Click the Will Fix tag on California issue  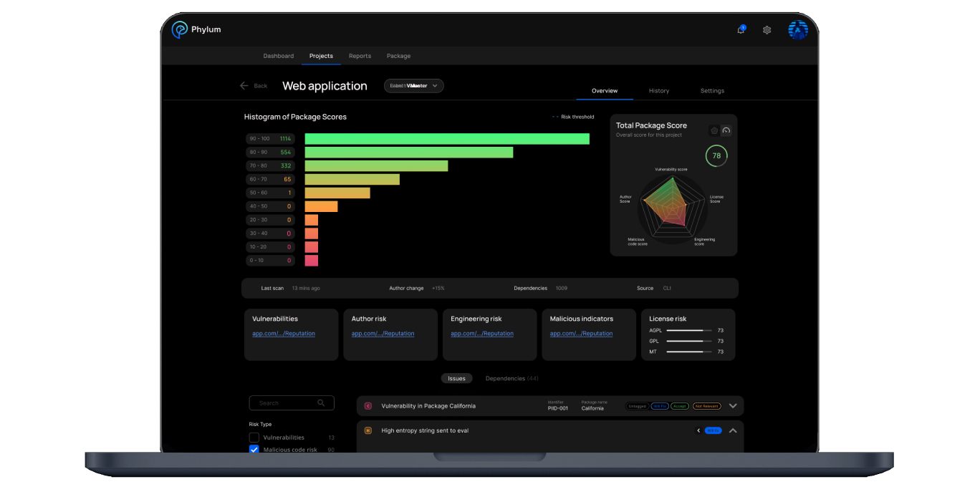point(660,406)
